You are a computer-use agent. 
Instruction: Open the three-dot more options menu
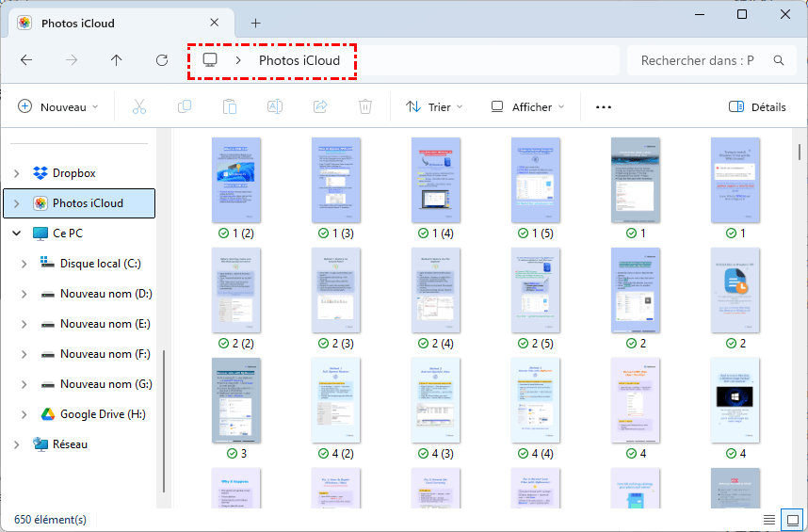(x=604, y=107)
